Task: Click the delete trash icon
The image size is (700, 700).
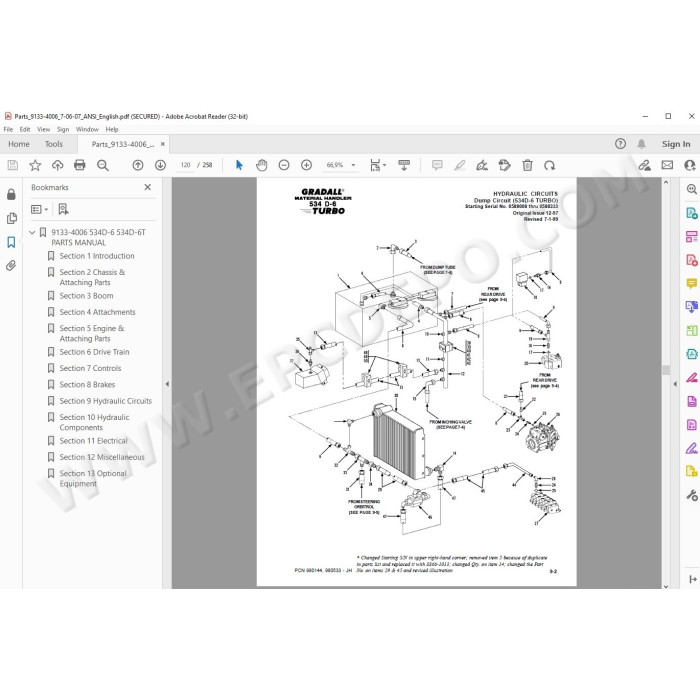Action: point(527,165)
